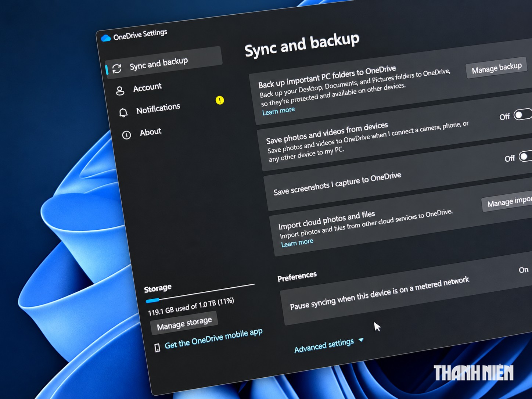Image resolution: width=532 pixels, height=399 pixels.
Task: Click "Save screenshots I capture to OneDrive" text
Action: [x=337, y=184]
